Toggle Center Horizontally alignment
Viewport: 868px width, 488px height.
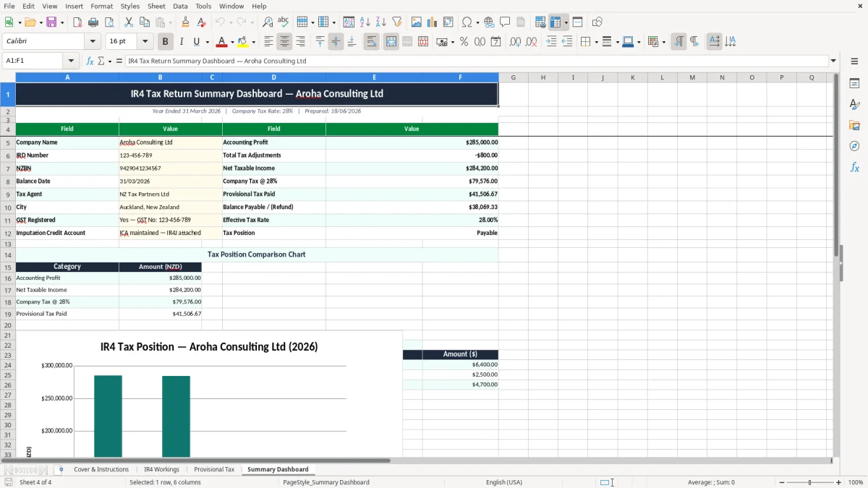(284, 42)
